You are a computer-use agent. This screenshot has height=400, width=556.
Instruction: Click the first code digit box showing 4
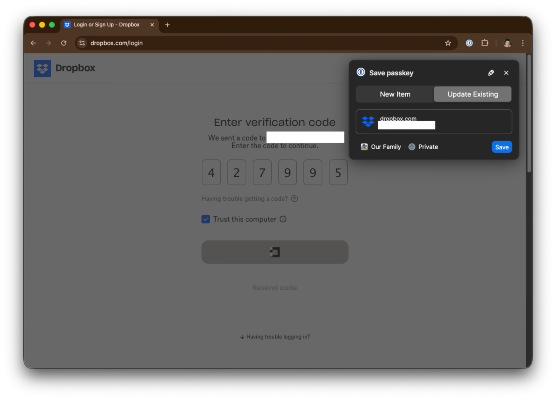click(211, 172)
